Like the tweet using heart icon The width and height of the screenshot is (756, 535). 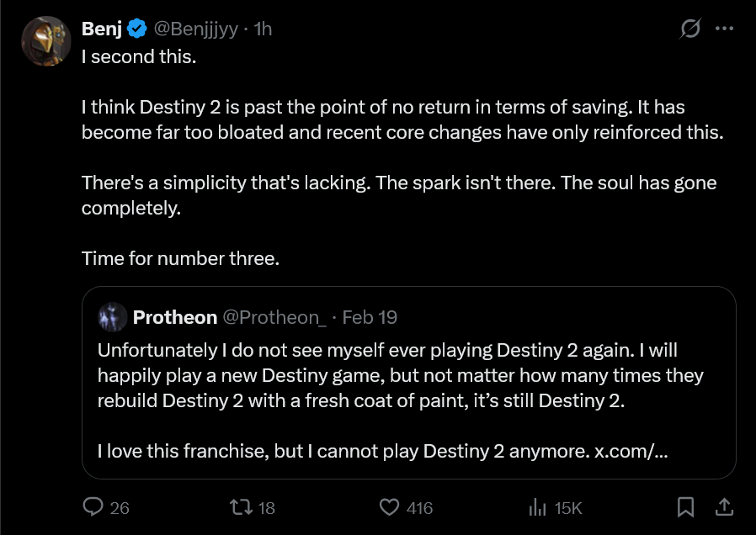point(388,507)
